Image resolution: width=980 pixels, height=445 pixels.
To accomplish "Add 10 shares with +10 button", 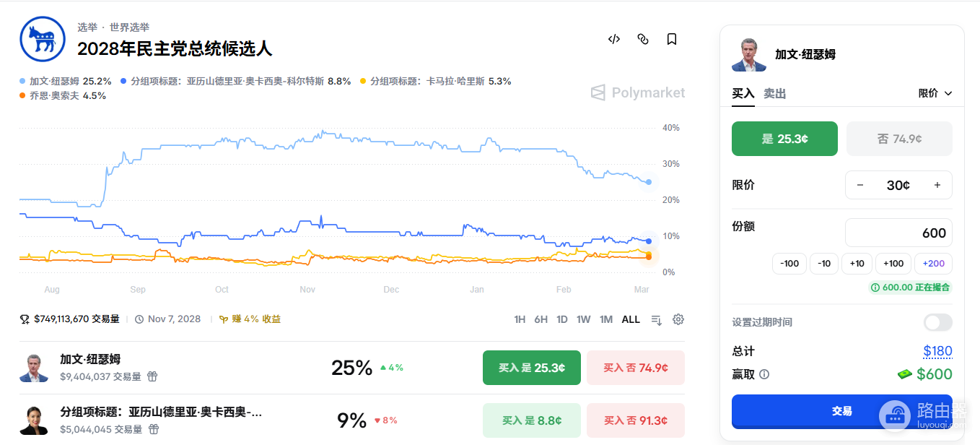I will [x=857, y=264].
